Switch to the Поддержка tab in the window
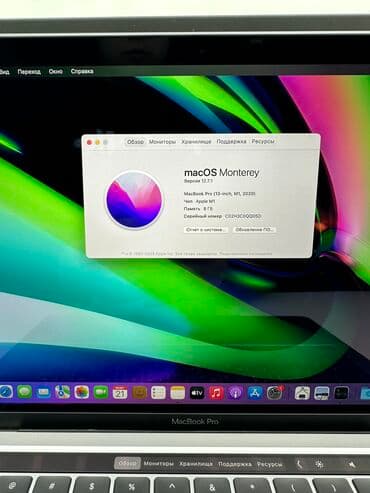370x493 pixels. pos(231,141)
